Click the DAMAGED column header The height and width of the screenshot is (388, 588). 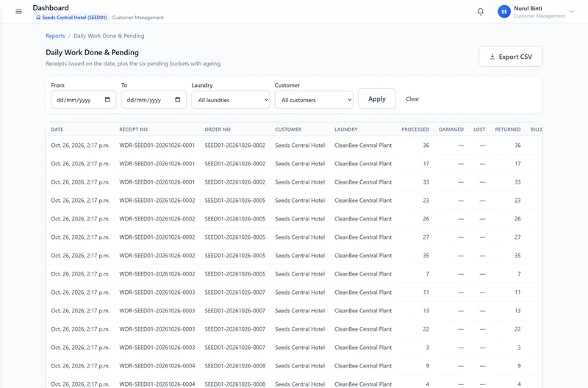(451, 129)
